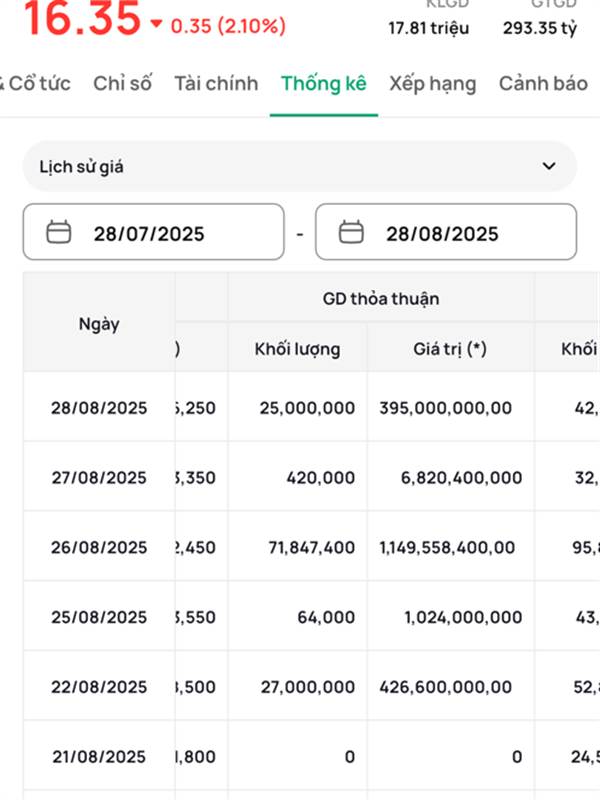Screen dimensions: 600x800
Task: Open the Chỉ số tab
Action: (x=122, y=83)
